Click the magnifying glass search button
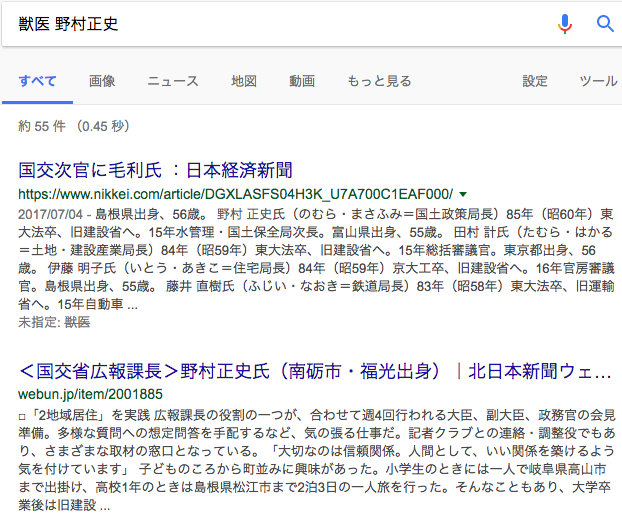The width and height of the screenshot is (622, 517). (x=605, y=24)
